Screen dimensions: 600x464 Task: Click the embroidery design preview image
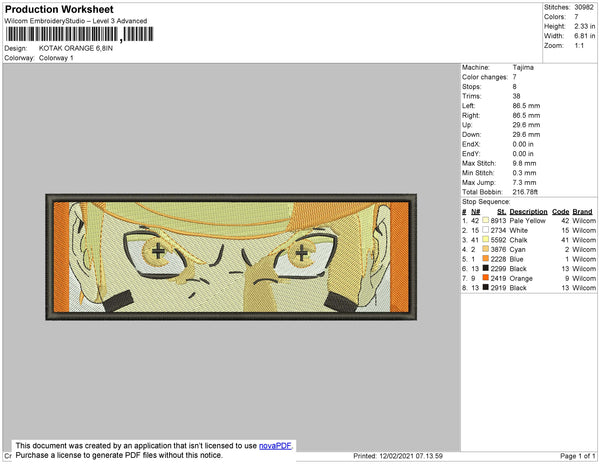231,257
